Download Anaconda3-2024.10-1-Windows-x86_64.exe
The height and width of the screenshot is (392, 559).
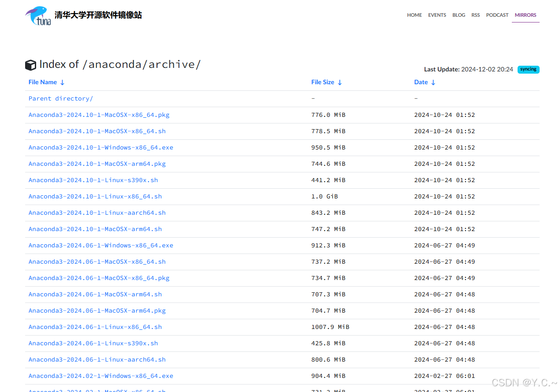101,147
